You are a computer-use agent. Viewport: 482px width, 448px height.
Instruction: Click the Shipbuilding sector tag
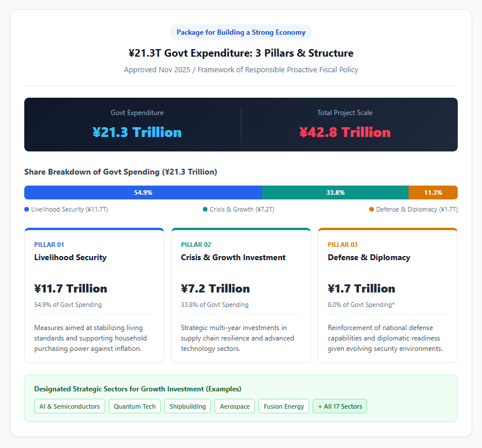pos(187,406)
